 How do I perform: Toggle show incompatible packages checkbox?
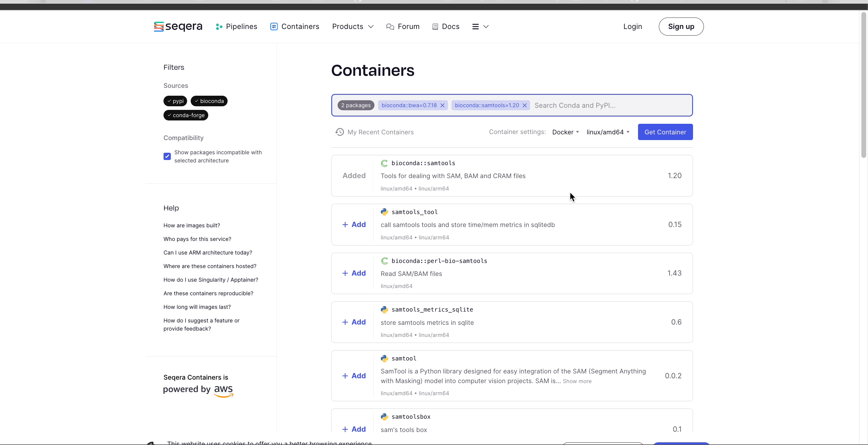(167, 156)
